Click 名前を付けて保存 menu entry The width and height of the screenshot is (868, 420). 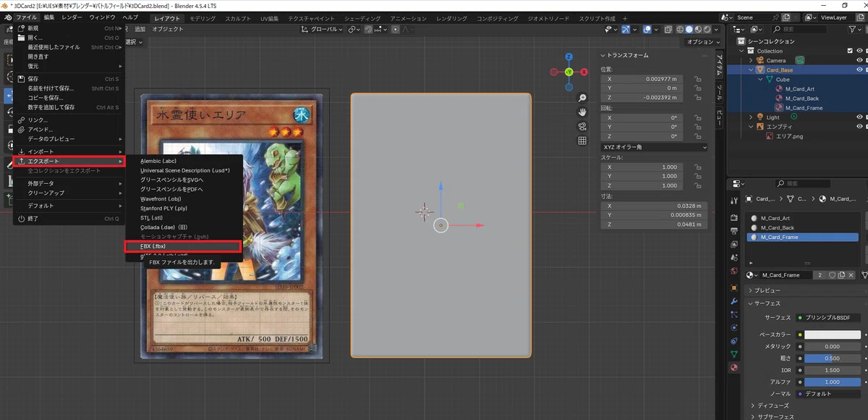[69, 88]
